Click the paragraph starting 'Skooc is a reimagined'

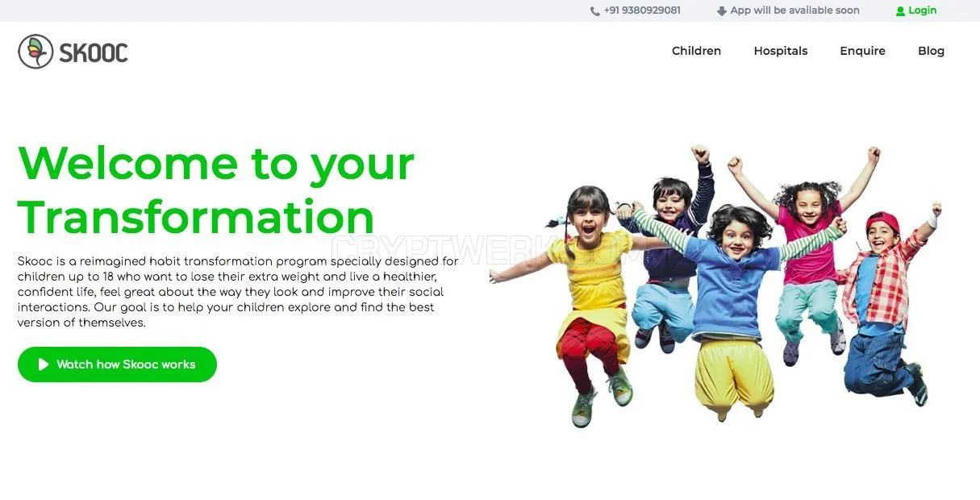(x=238, y=292)
